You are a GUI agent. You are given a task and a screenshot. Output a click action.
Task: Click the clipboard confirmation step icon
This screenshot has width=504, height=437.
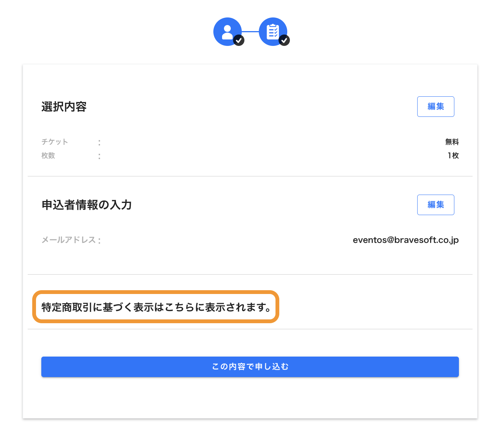pyautogui.click(x=273, y=32)
